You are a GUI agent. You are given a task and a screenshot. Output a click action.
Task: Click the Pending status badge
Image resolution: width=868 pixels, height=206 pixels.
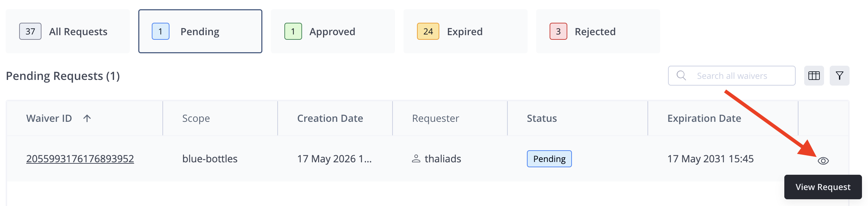click(549, 159)
